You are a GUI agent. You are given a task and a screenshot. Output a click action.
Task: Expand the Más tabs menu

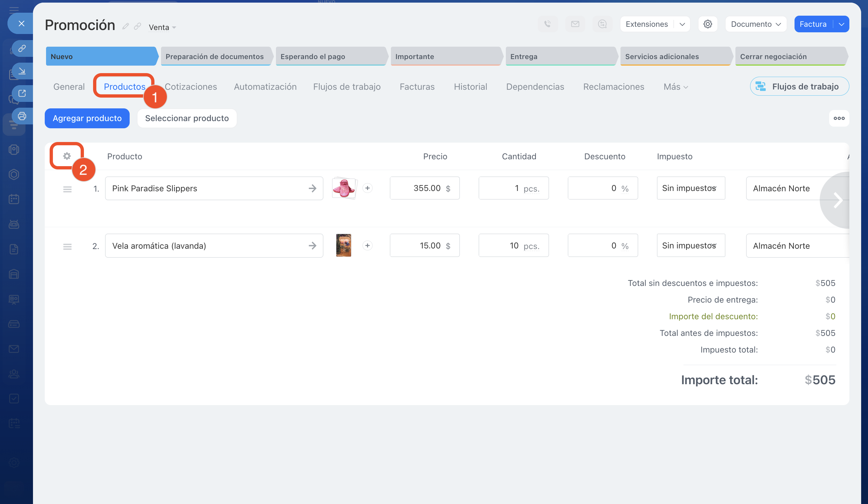click(x=675, y=87)
